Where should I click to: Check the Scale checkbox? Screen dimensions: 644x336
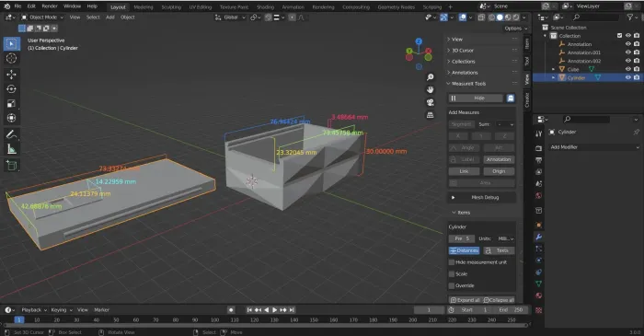452,274
